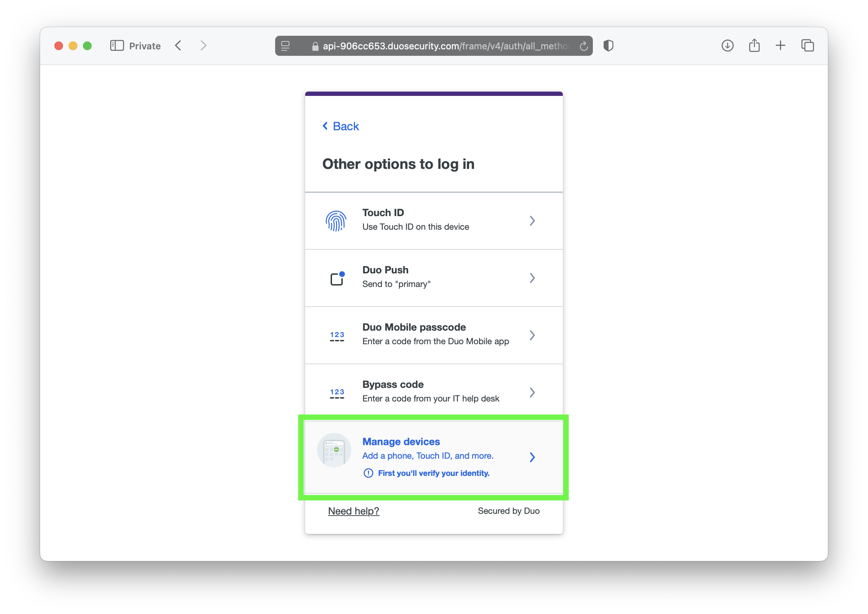Expand the Duo Push row chevron
The image size is (868, 614).
(x=532, y=278)
